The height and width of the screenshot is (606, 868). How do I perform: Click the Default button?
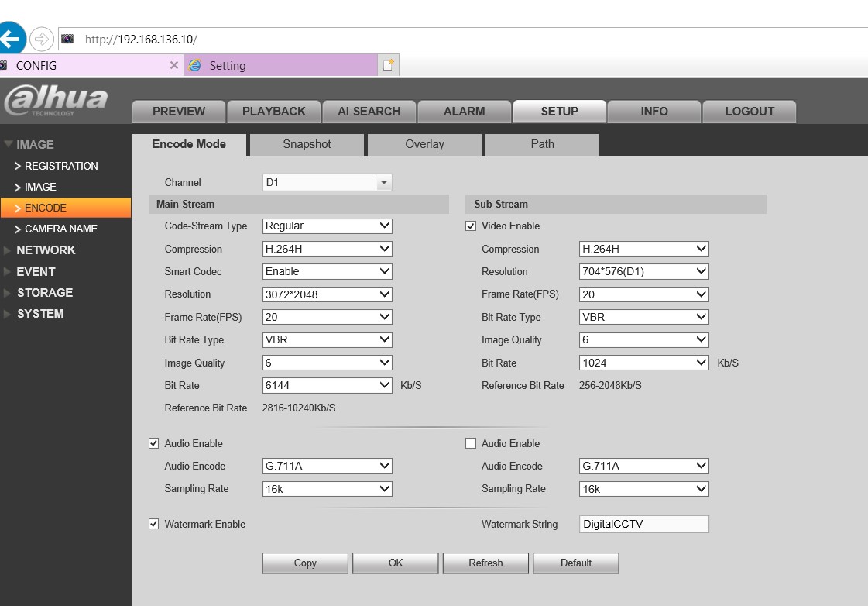(575, 563)
